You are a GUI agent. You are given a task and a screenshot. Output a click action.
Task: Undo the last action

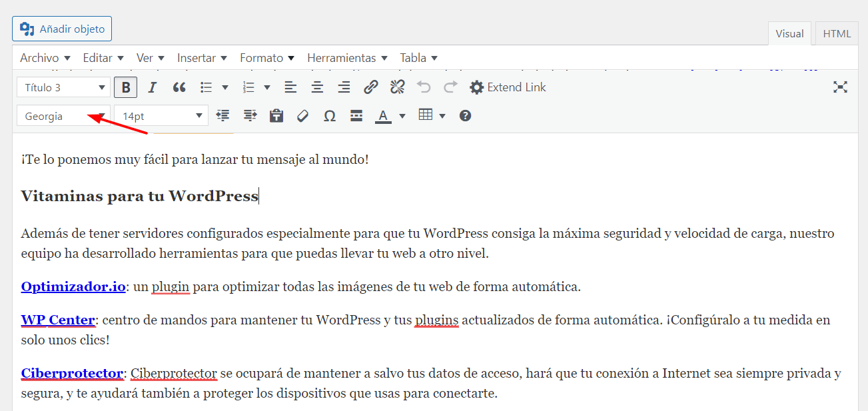tap(424, 87)
